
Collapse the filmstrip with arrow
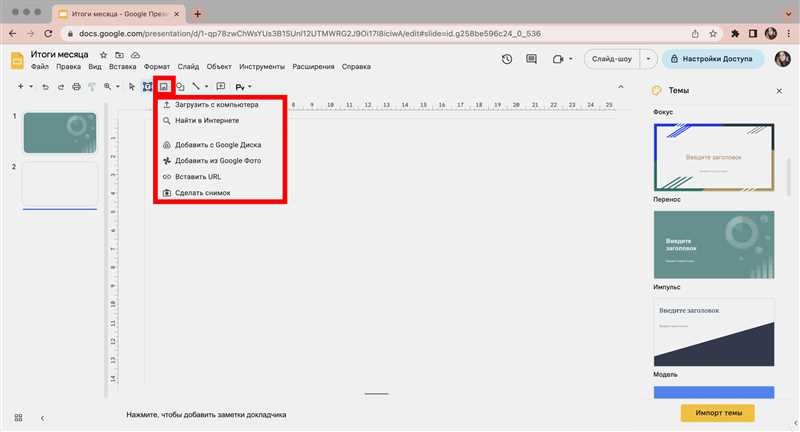click(x=42, y=418)
